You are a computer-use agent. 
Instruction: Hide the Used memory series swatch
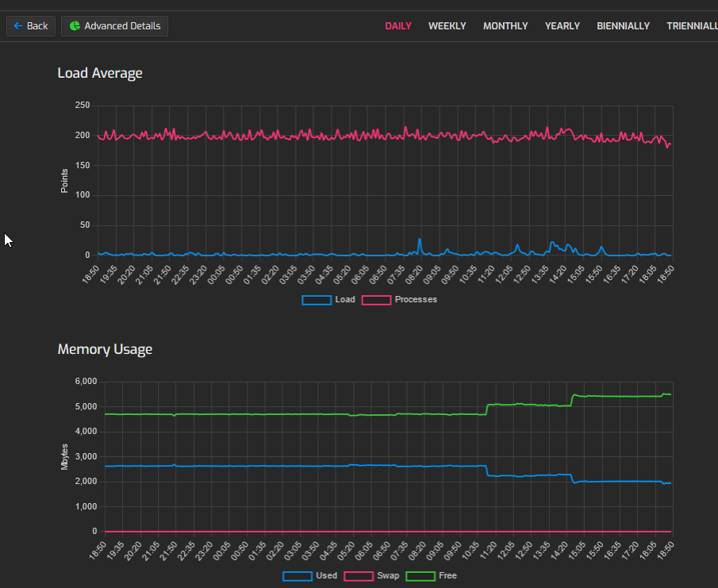297,576
